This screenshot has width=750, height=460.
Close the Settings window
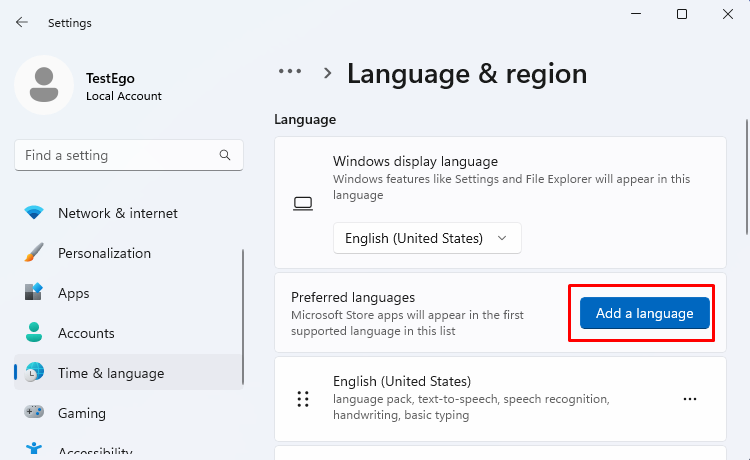pyautogui.click(x=728, y=14)
